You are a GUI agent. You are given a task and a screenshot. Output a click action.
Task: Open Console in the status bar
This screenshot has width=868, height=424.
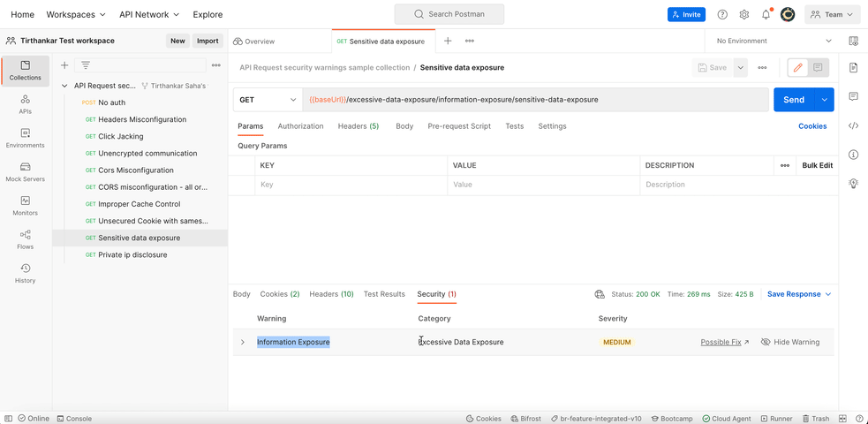pos(75,419)
